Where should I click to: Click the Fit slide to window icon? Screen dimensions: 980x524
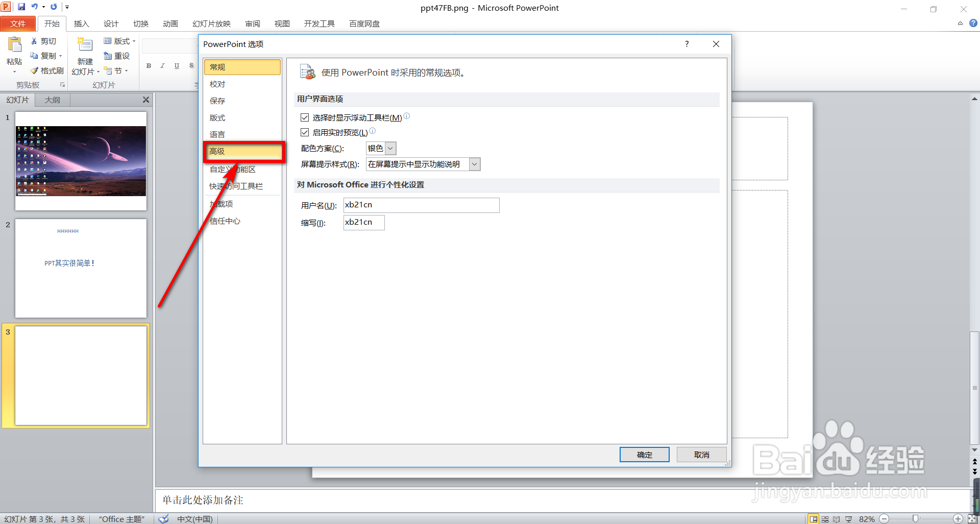click(972, 519)
